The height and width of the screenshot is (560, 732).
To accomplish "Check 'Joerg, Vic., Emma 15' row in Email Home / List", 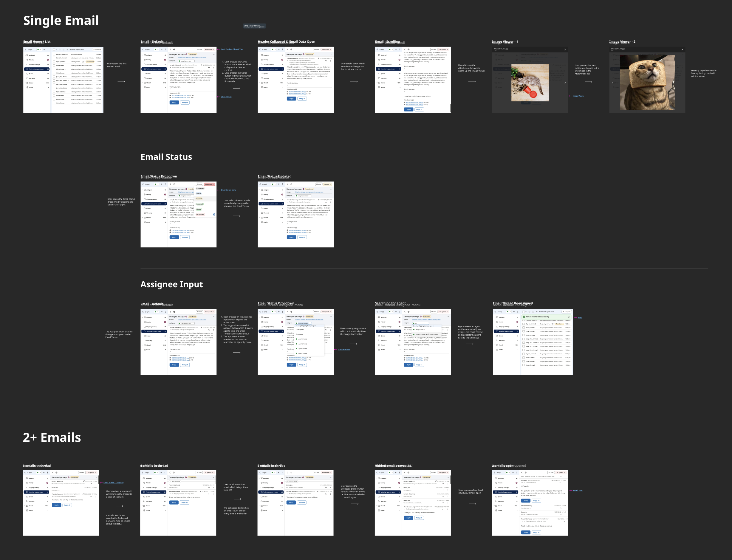I will pyautogui.click(x=54, y=81).
